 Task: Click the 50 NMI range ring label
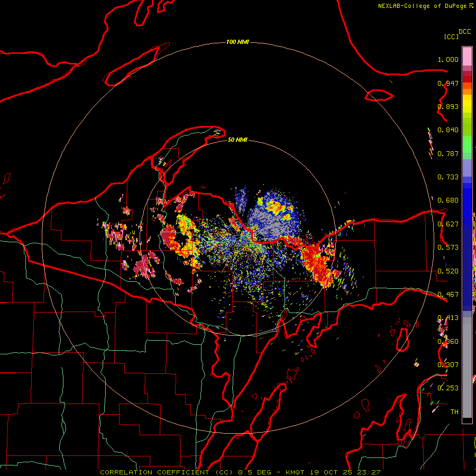coord(237,140)
